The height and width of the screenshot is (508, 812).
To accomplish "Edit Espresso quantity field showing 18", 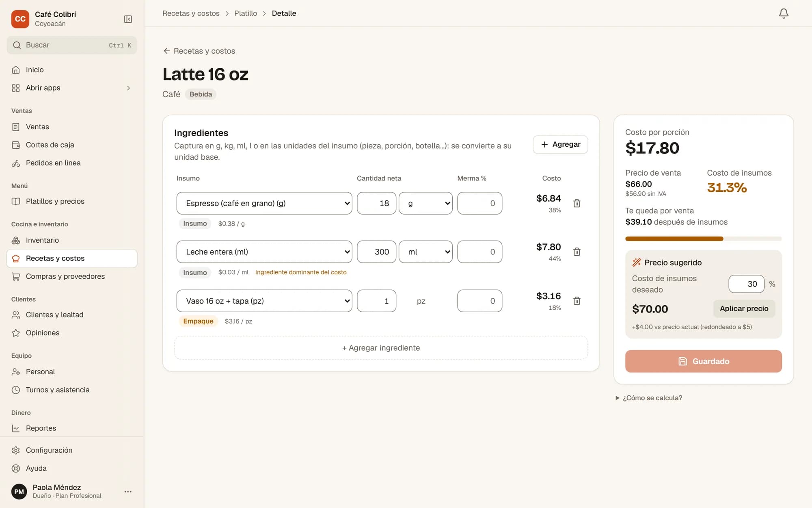I will 376,203.
